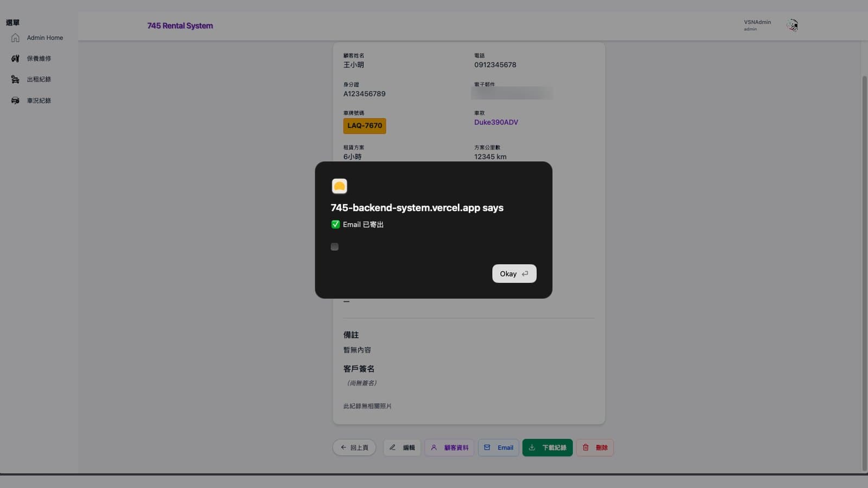The image size is (868, 488).
Task: Click the orange app icon in the alert
Action: pyautogui.click(x=340, y=187)
